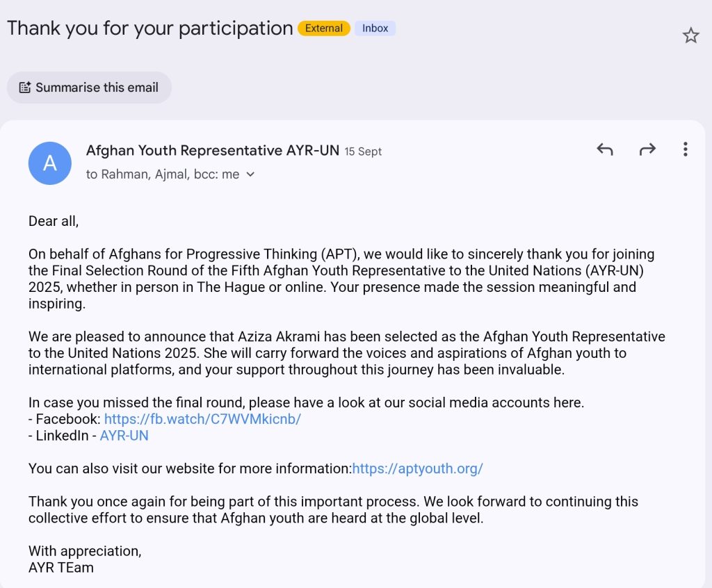This screenshot has height=588, width=712.
Task: Click the Inbox label tag
Action: [375, 28]
